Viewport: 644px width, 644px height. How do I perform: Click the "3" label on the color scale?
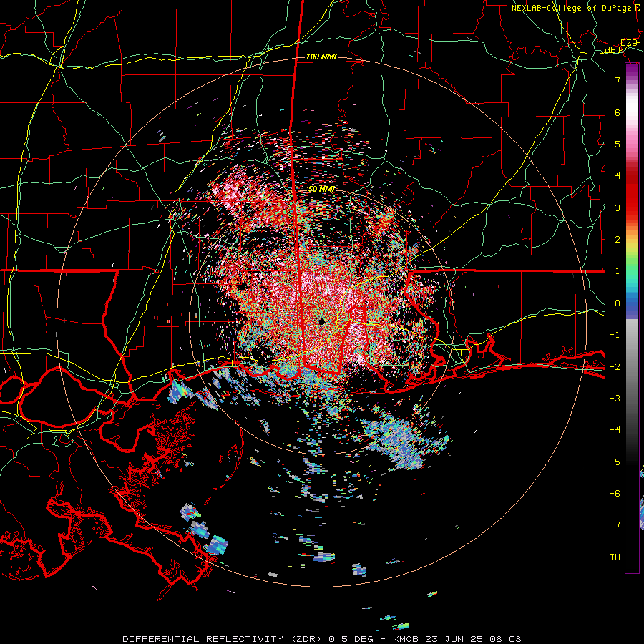click(618, 208)
